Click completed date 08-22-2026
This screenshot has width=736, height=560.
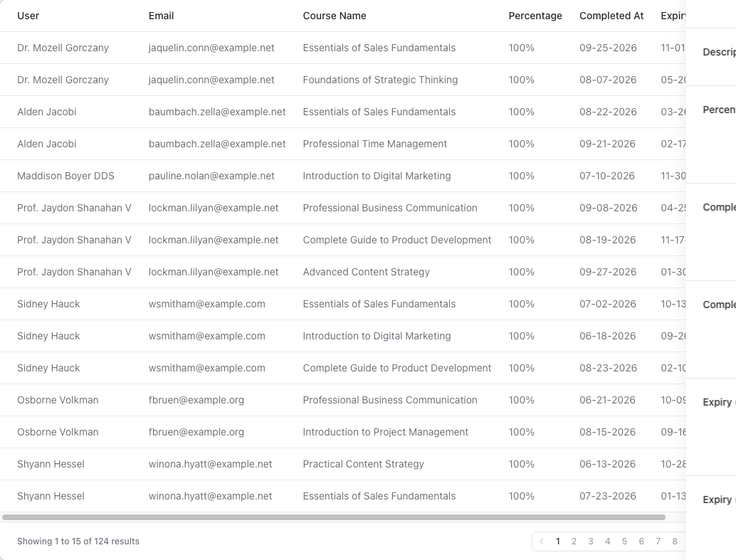click(608, 112)
